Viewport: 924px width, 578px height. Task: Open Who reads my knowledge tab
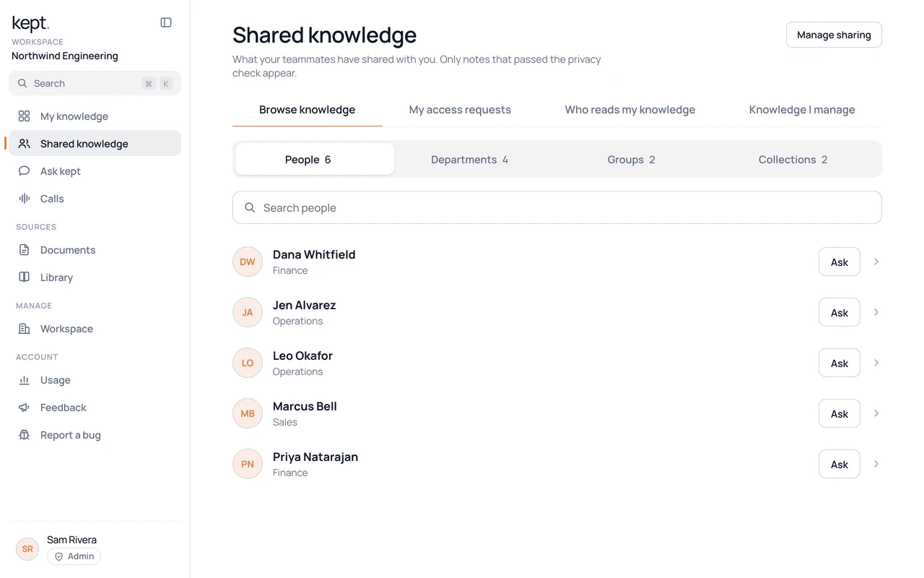point(630,110)
